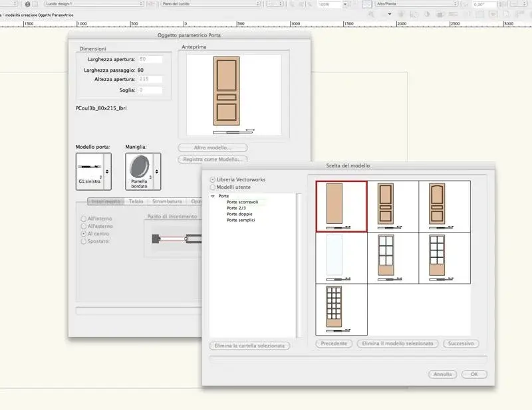Open Porte semplici folder in tree
Screen dimensions: 532x410
[241, 220]
